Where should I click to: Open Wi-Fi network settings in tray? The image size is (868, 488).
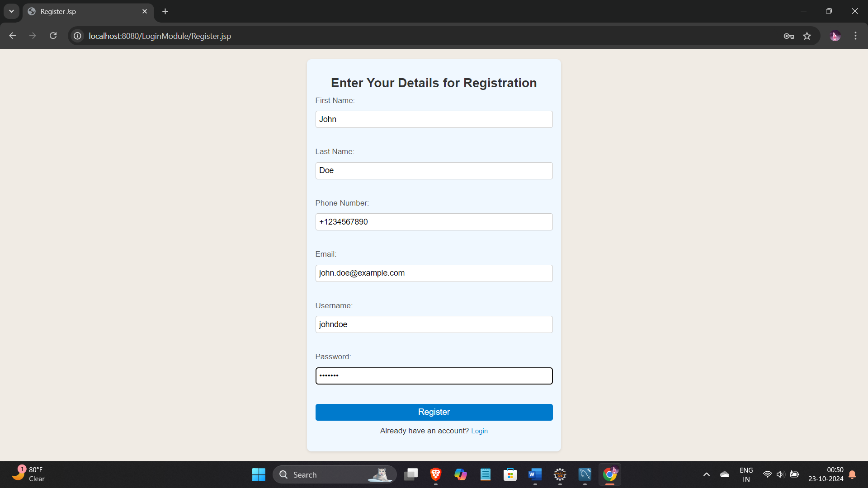(x=767, y=474)
